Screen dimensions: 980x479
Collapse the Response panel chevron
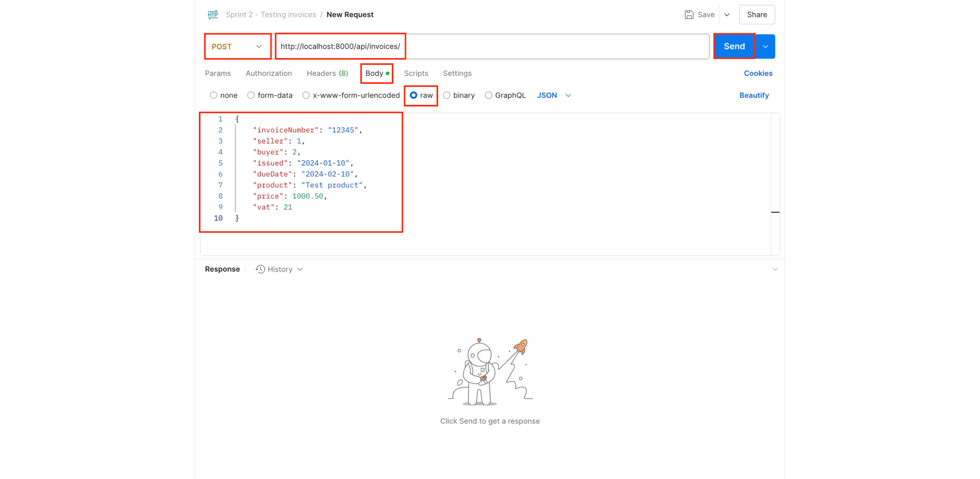coord(775,269)
